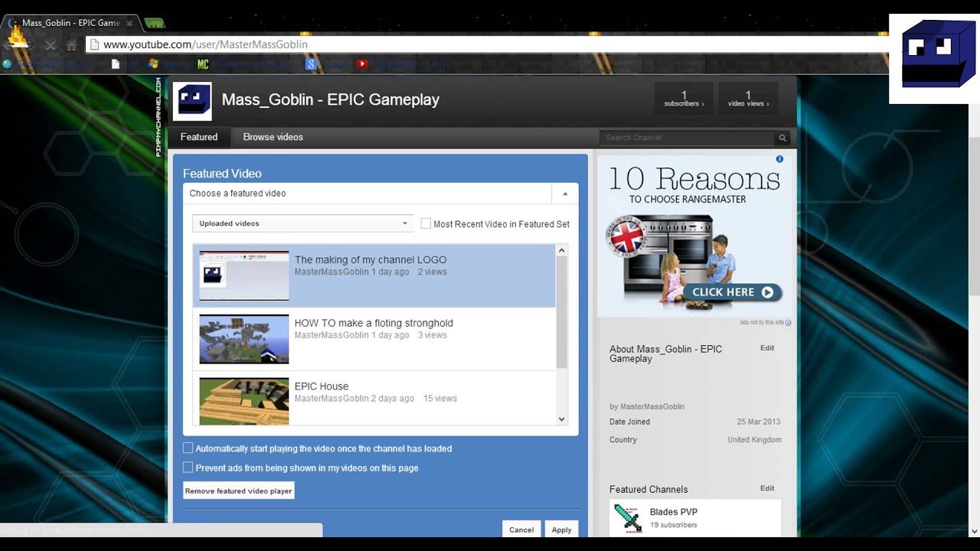Click the video list scrollbar thumb
Viewport: 980px width, 551px height.
[x=561, y=311]
